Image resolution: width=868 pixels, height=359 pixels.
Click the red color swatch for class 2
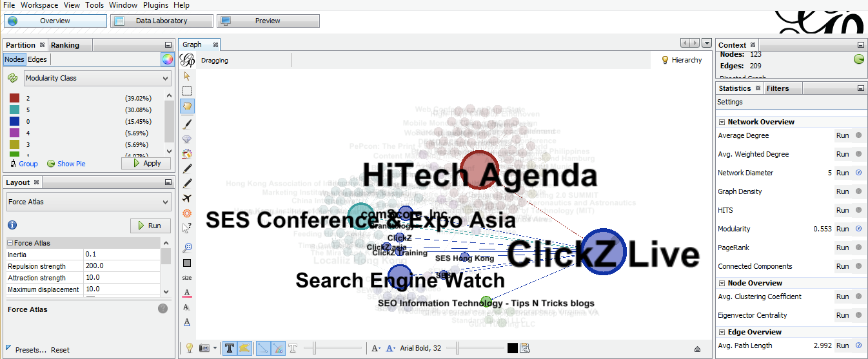pyautogui.click(x=14, y=98)
